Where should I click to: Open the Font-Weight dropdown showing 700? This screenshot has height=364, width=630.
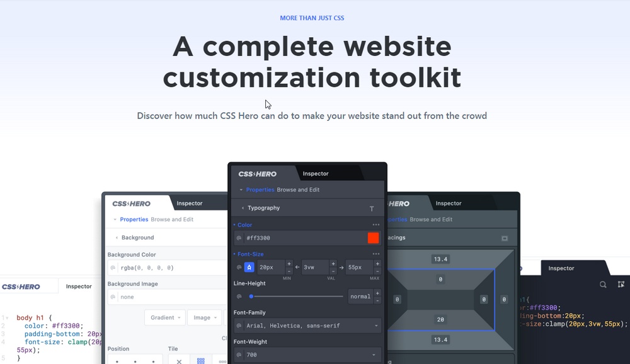(307, 355)
